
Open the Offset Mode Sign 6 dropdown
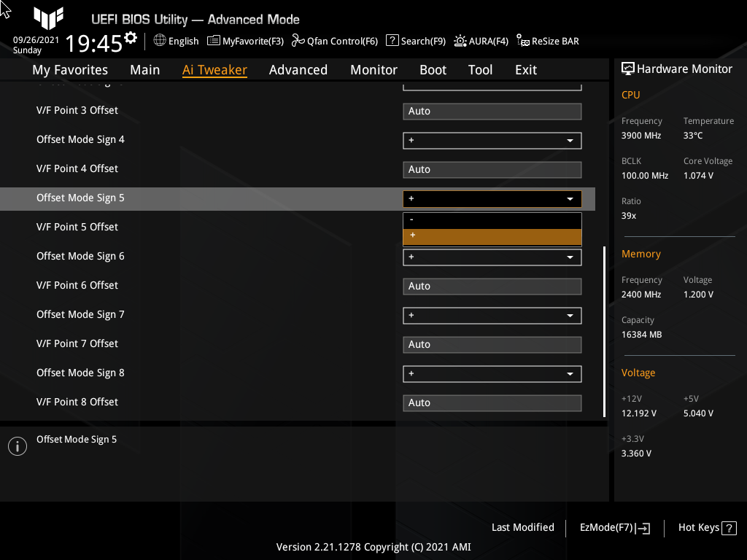(492, 257)
